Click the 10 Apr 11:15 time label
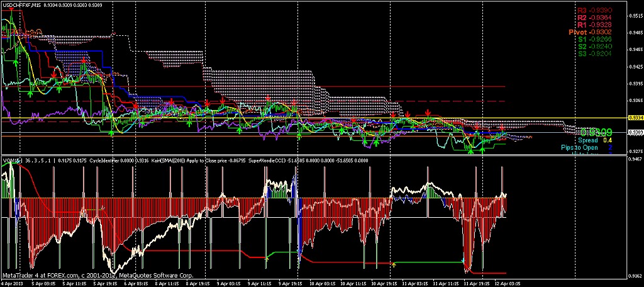 [353, 283]
